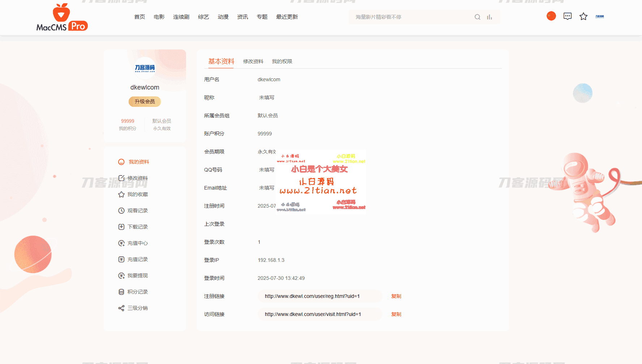The height and width of the screenshot is (364, 642).
Task: Open 最近更新 from the top menu
Action: pos(287,17)
